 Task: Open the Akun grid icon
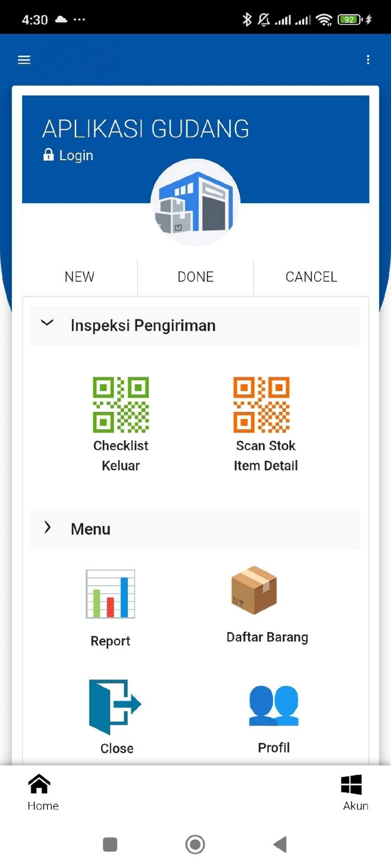tap(351, 784)
